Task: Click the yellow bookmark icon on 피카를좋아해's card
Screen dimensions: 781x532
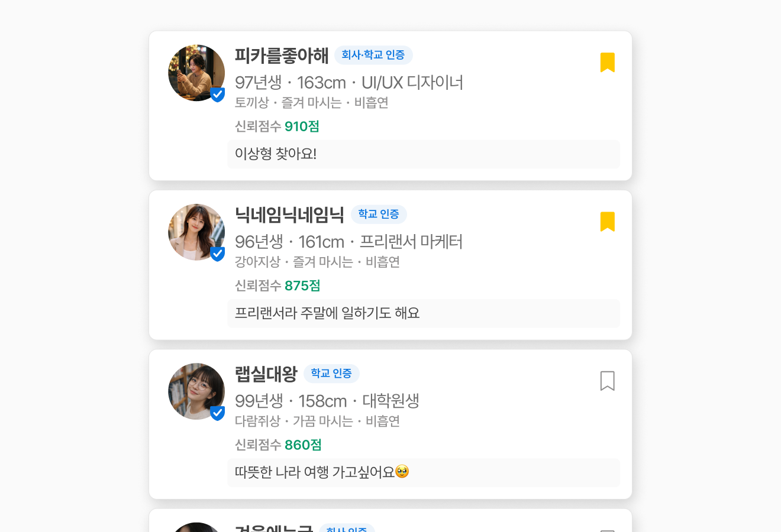Action: pyautogui.click(x=608, y=61)
